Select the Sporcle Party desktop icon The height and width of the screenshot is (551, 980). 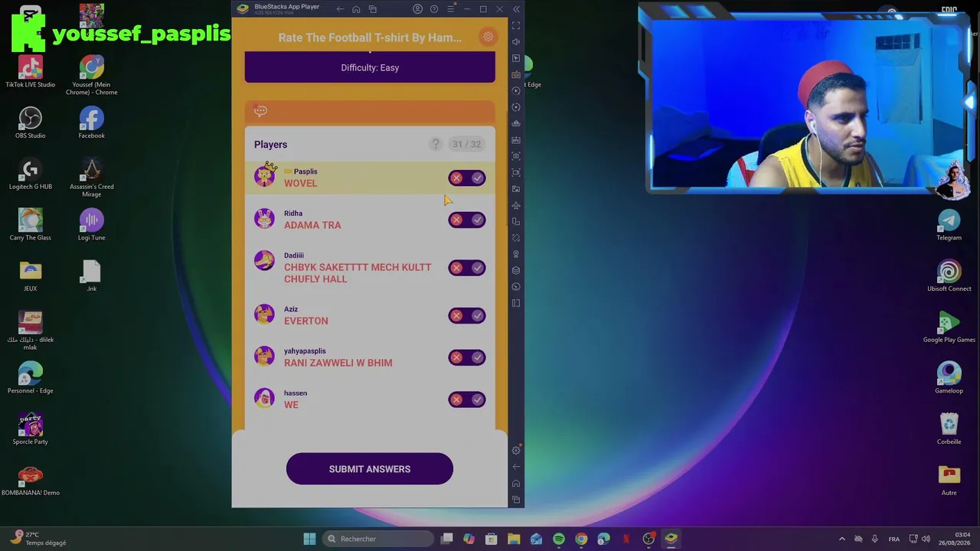click(31, 429)
